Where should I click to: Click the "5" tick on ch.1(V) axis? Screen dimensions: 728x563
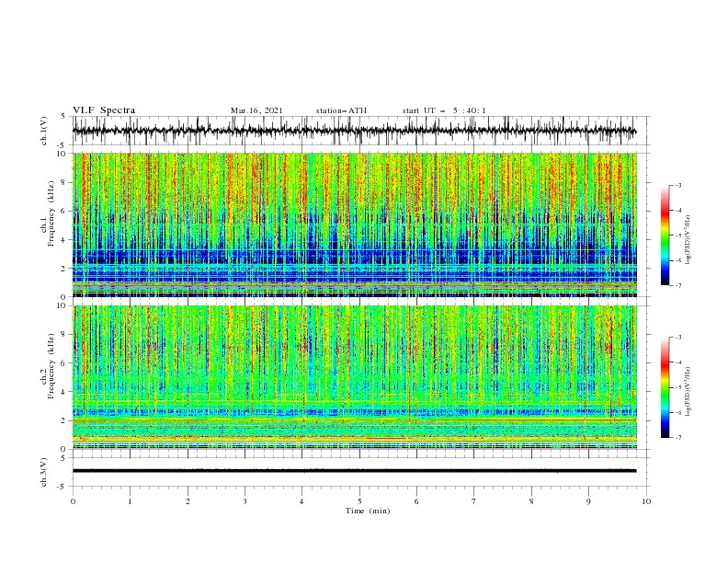coord(63,116)
